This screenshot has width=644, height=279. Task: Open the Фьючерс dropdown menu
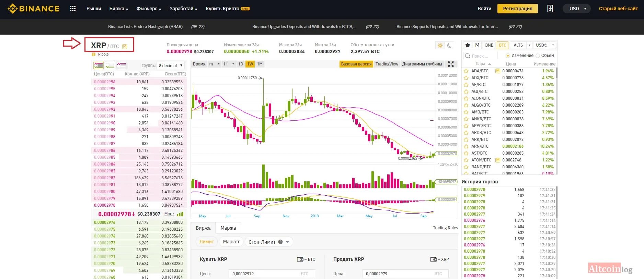pyautogui.click(x=149, y=9)
